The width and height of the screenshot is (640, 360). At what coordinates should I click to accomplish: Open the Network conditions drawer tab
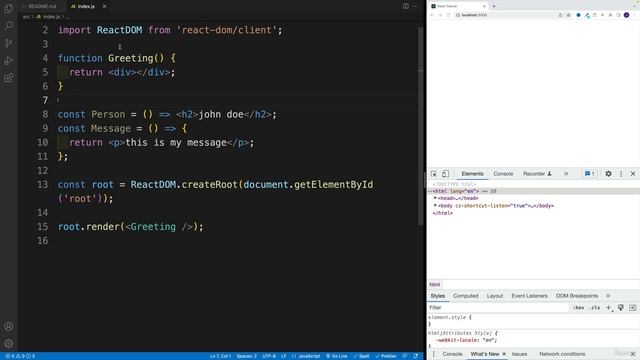coord(562,354)
